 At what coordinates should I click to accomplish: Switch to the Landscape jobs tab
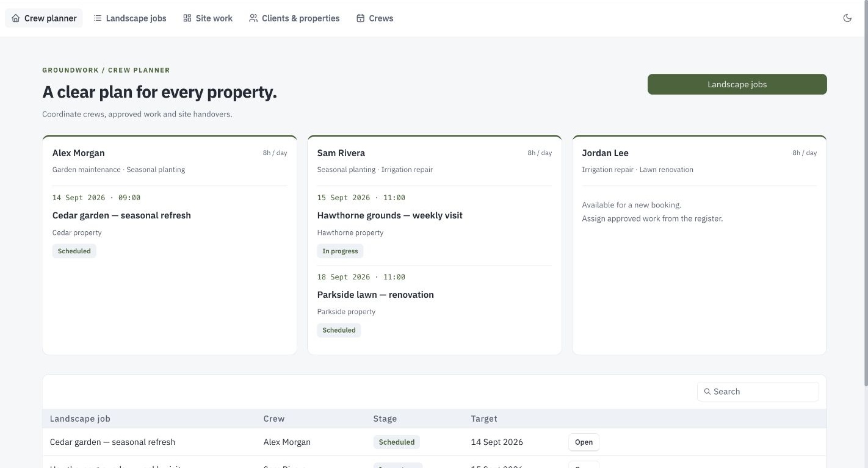130,18
